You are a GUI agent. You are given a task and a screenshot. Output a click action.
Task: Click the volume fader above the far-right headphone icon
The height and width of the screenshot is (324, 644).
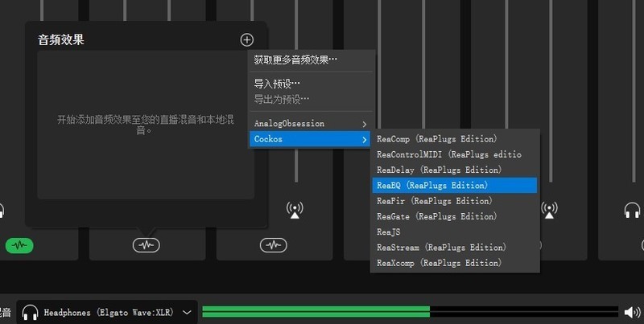(x=633, y=91)
